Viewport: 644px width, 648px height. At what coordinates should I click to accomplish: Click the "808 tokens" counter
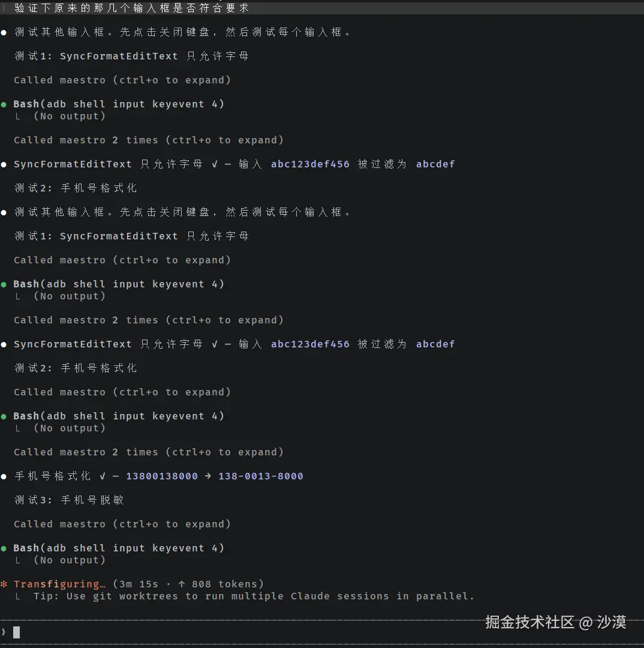point(224,584)
